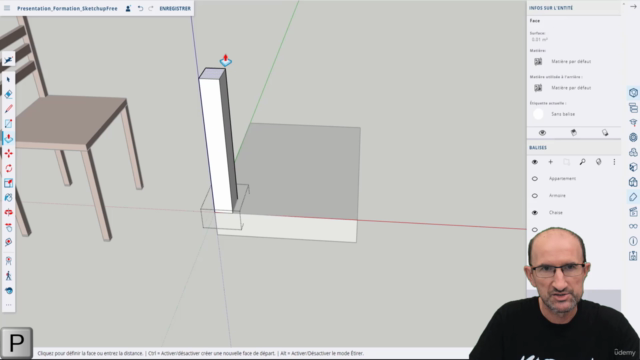Hide the Chaise tag
This screenshot has height=360, width=640.
coord(535,213)
